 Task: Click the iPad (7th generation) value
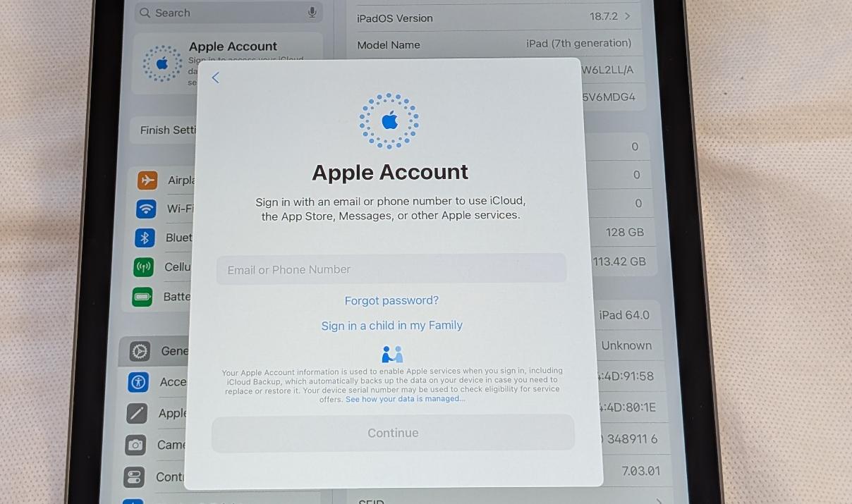pos(579,43)
